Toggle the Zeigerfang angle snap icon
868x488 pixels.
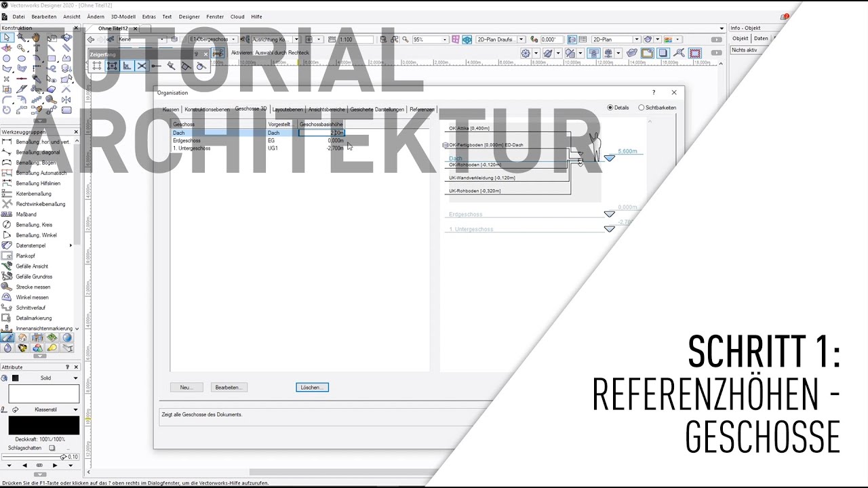click(127, 66)
